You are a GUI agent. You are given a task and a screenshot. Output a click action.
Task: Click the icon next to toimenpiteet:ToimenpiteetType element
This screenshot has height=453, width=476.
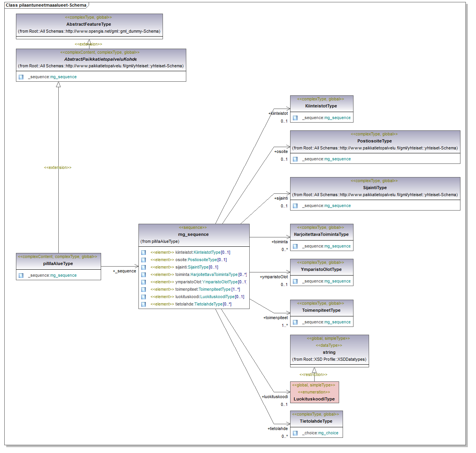(143, 290)
